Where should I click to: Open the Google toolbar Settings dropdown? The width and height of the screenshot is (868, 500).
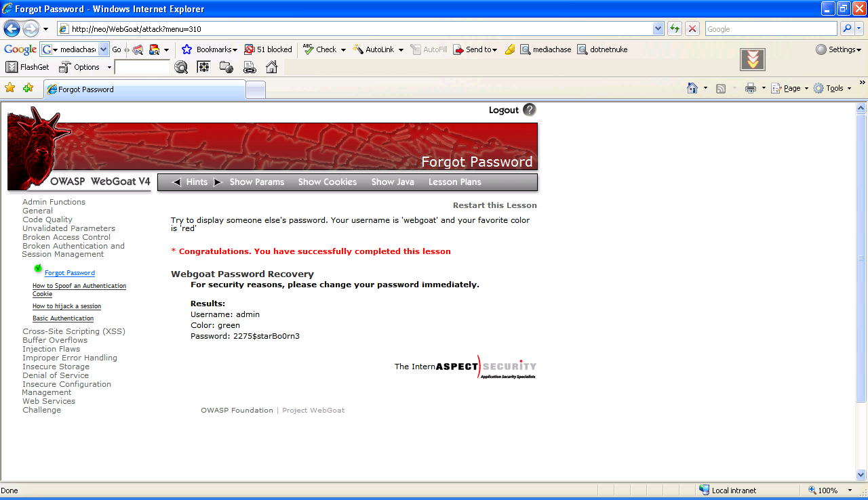point(838,49)
